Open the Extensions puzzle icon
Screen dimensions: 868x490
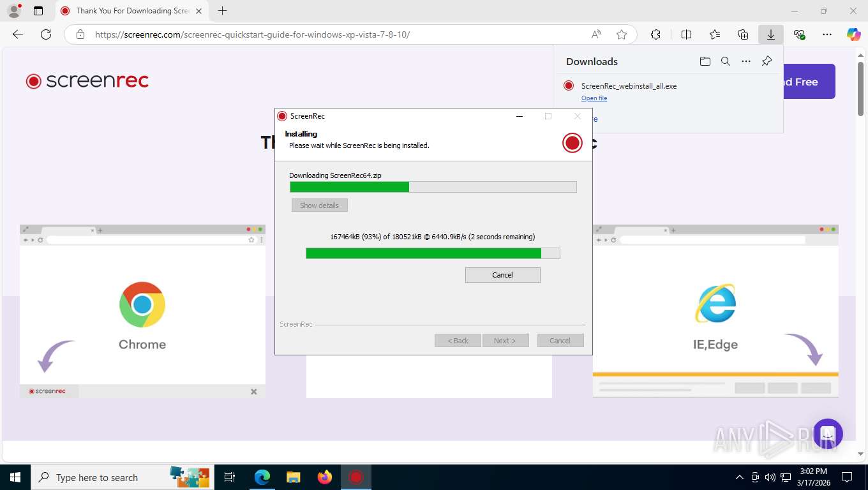(655, 34)
